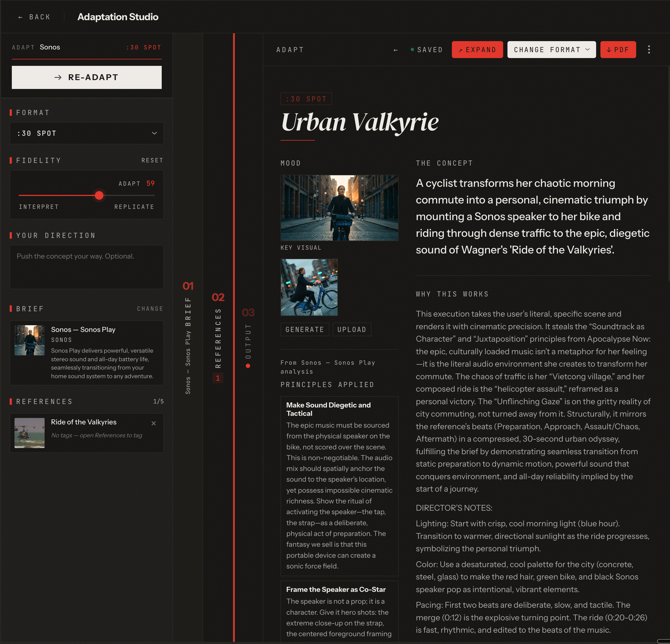This screenshot has width=670, height=644.
Task: Switch to the 01 Brief step tab
Action: pyautogui.click(x=188, y=337)
